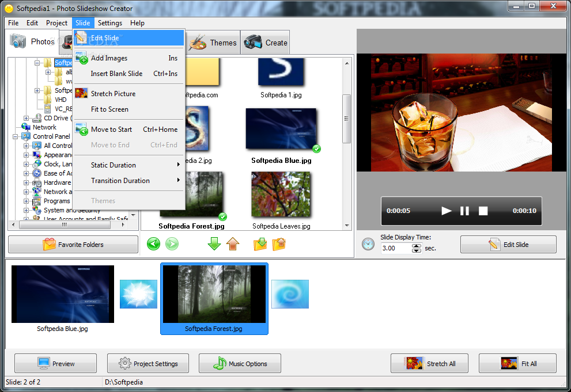The height and width of the screenshot is (392, 571).
Task: Click the folder icon with down arrow
Action: pos(260,245)
